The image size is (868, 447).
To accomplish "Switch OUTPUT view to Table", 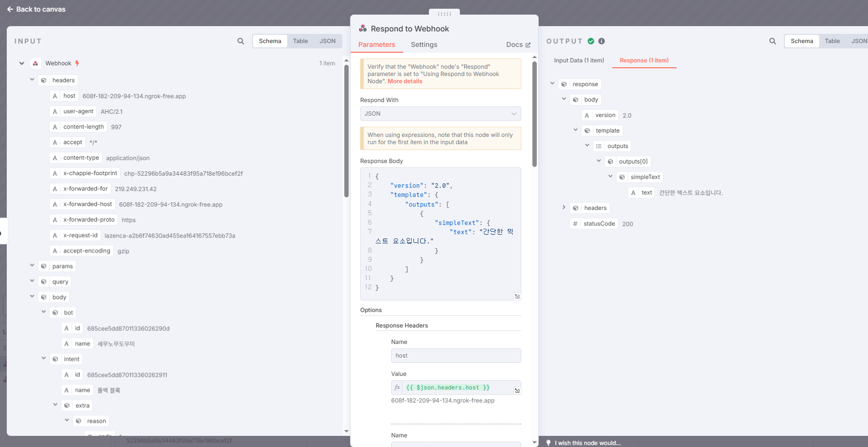I will (x=832, y=41).
